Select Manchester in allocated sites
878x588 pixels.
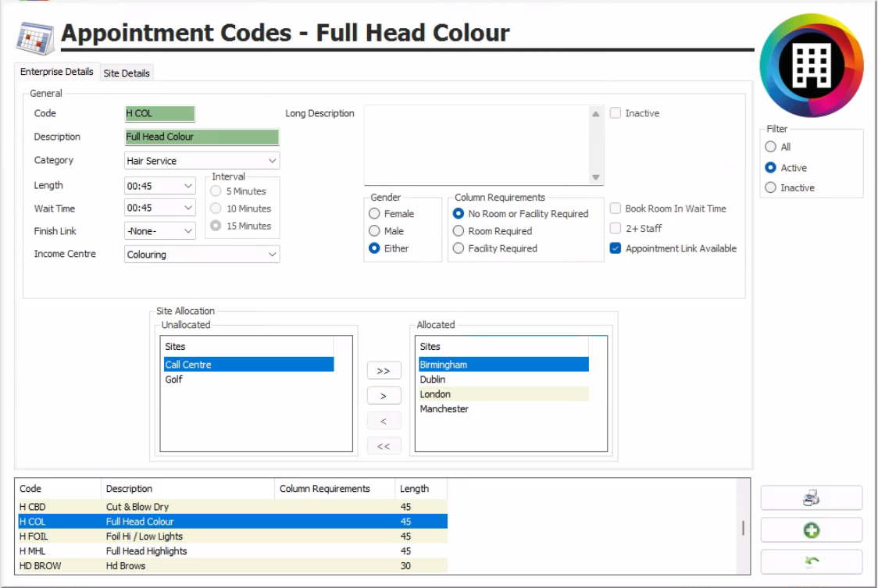503,409
